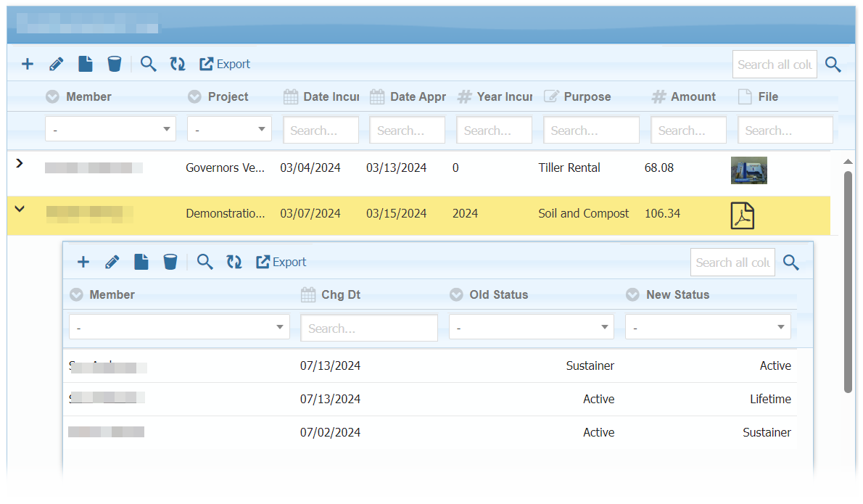Click the copy document icon in nested grid toolbar
Viewport: 863px width, 504px height.
(141, 262)
